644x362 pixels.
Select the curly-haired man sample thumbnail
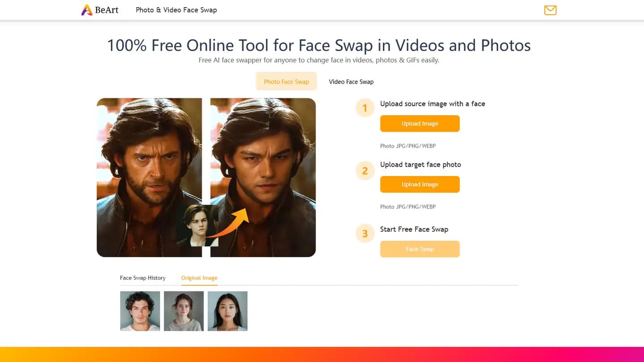click(140, 311)
